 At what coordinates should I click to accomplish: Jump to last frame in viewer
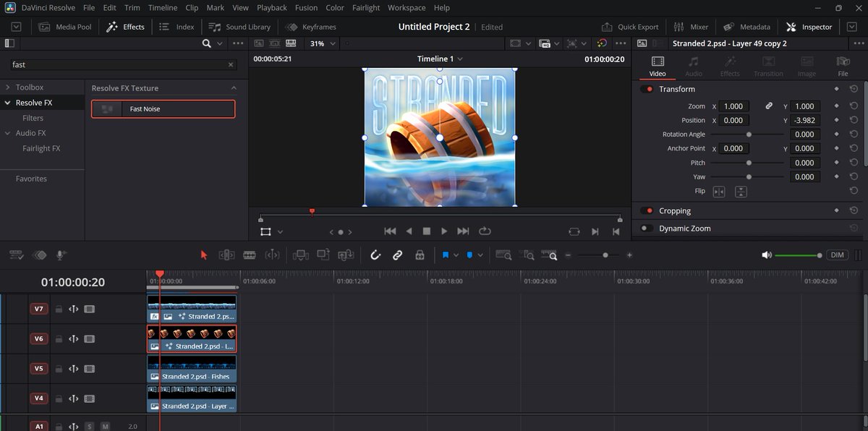tap(464, 231)
